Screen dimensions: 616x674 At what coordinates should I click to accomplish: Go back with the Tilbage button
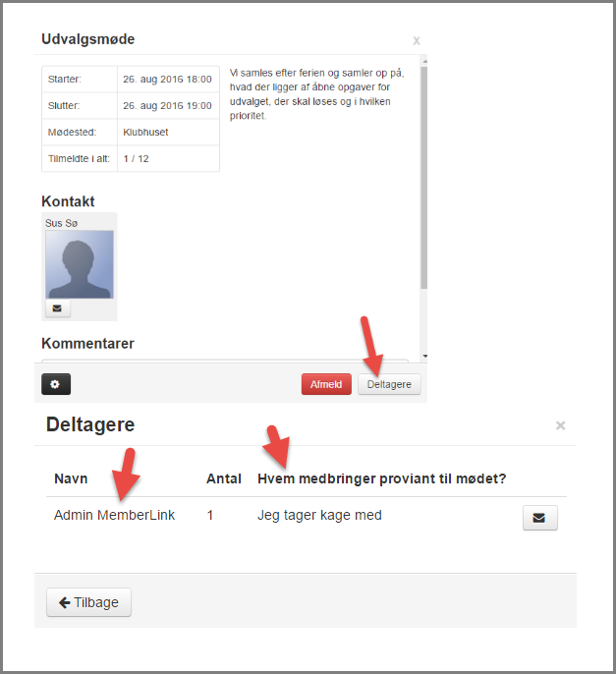click(x=88, y=602)
